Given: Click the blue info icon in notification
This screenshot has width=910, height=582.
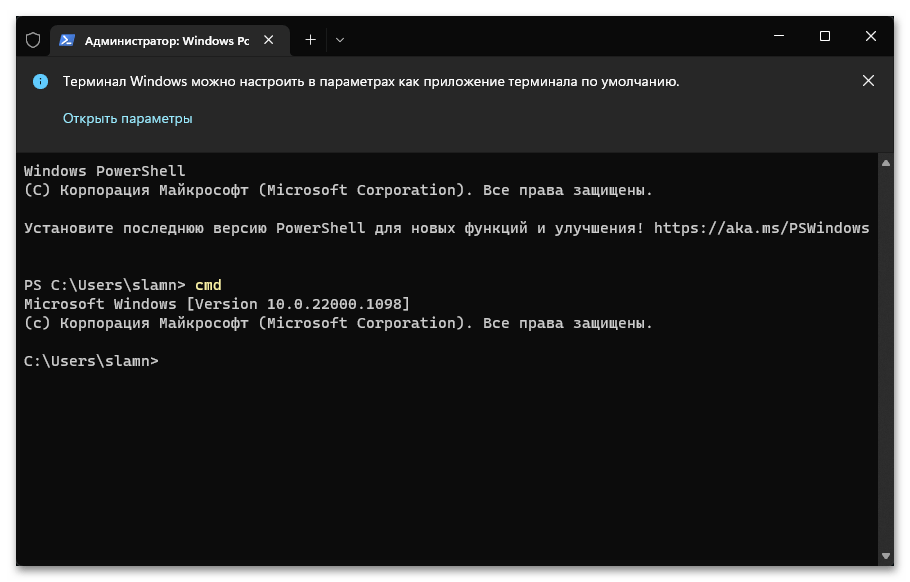Looking at the screenshot, I should tap(40, 82).
